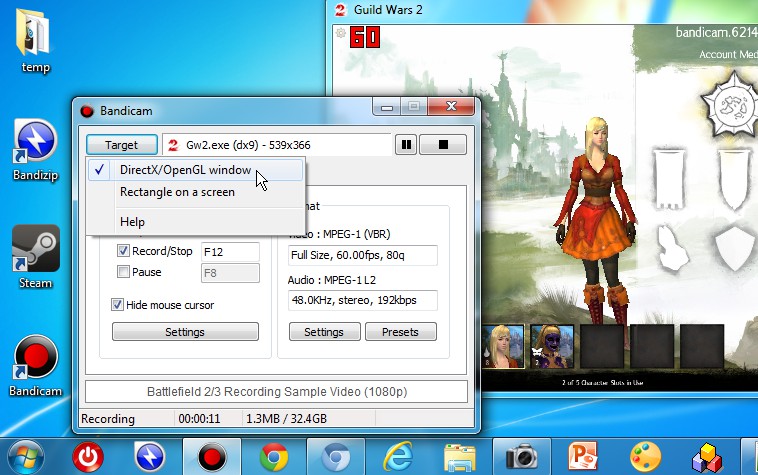758x475 pixels.
Task: Click the red power icon in taskbar
Action: 88,457
